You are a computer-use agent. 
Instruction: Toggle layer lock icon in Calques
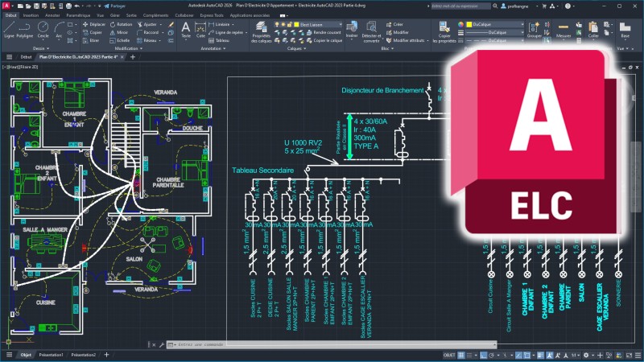tap(289, 25)
